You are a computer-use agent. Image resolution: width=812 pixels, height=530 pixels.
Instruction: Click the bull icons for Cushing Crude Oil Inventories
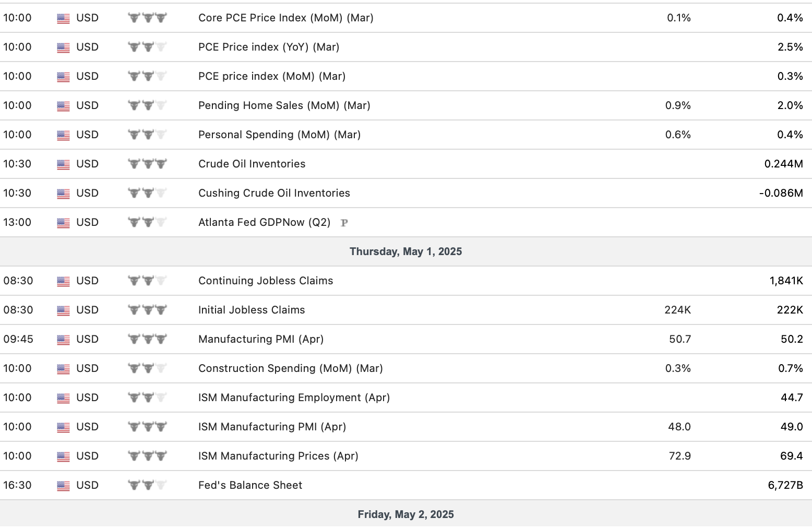147,193
